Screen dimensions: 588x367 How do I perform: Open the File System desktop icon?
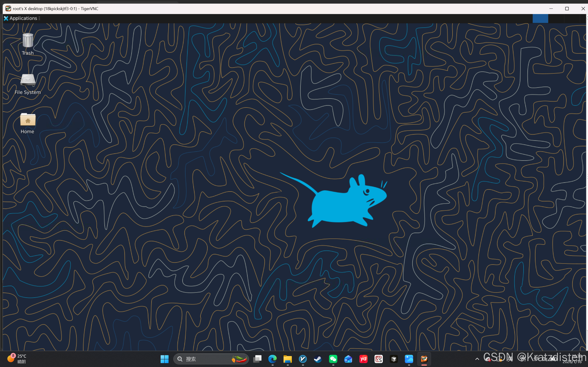click(28, 80)
